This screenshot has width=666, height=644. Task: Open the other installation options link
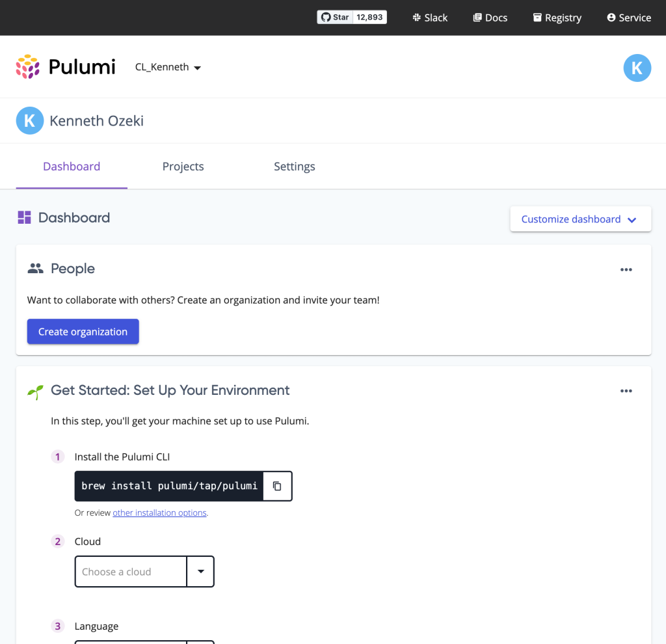pos(159,513)
